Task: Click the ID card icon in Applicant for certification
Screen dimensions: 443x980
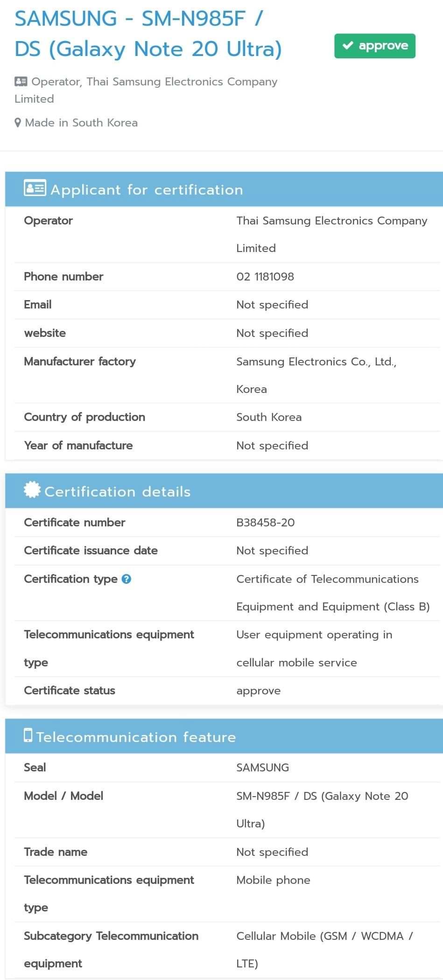Action: (x=35, y=188)
